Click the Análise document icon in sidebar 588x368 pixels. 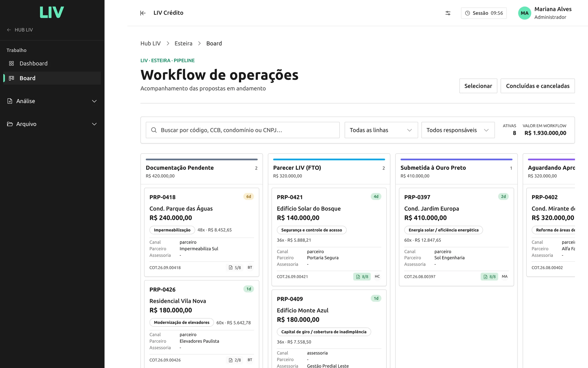tap(10, 101)
